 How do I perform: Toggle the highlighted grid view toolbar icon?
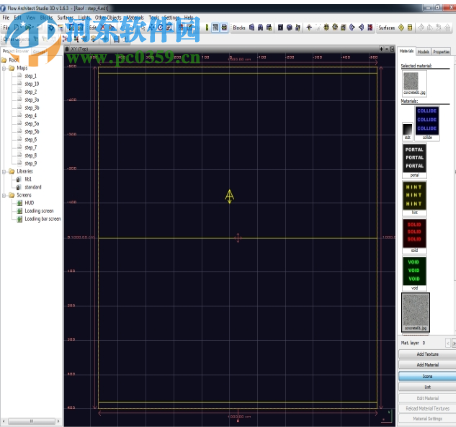click(x=215, y=27)
